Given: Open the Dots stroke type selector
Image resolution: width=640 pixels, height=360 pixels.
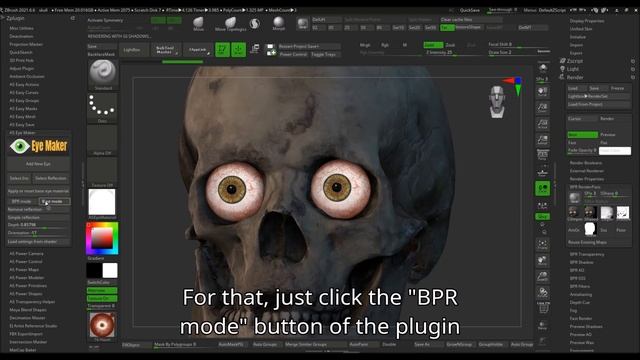Looking at the screenshot, I should pos(102,107).
